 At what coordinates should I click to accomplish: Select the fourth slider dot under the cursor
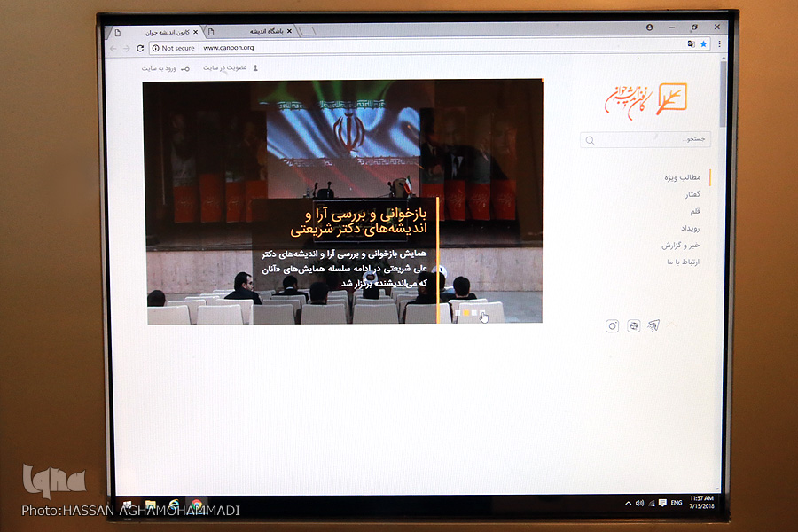[482, 313]
